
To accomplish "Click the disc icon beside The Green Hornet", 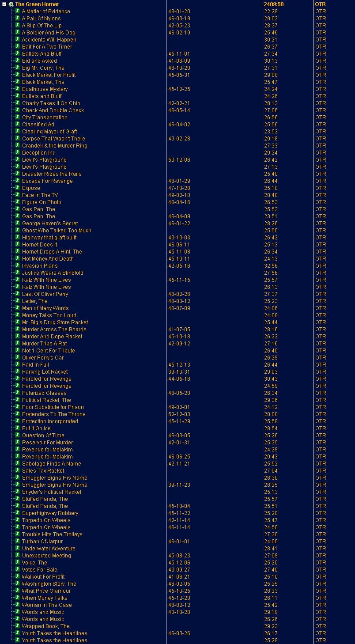I will pyautogui.click(x=11, y=4).
